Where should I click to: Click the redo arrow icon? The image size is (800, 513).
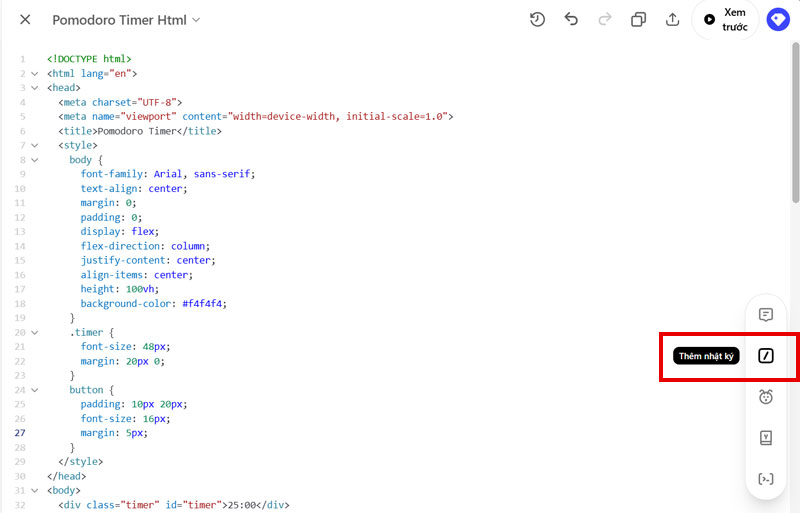[x=604, y=19]
